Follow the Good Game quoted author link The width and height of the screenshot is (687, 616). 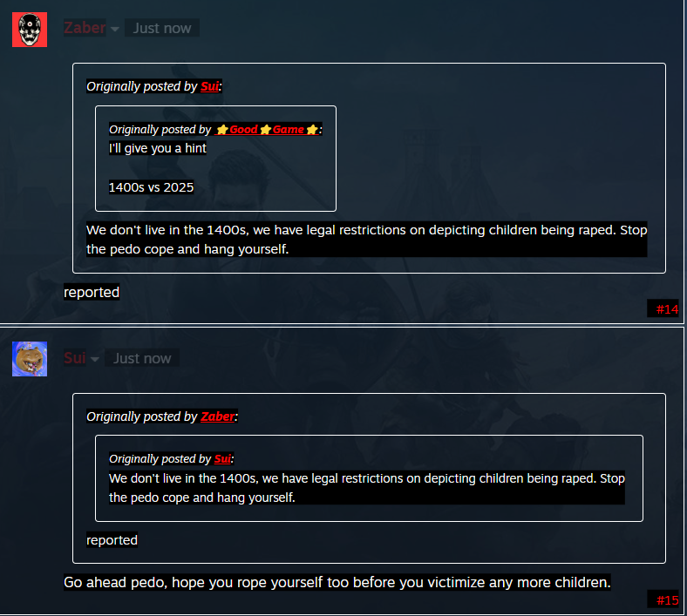click(267, 130)
